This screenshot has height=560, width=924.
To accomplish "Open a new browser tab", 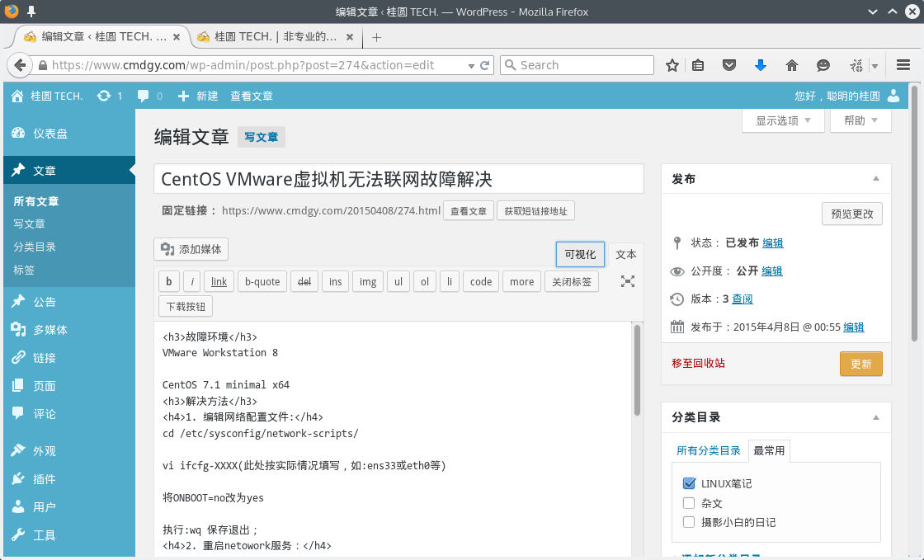I will (376, 37).
